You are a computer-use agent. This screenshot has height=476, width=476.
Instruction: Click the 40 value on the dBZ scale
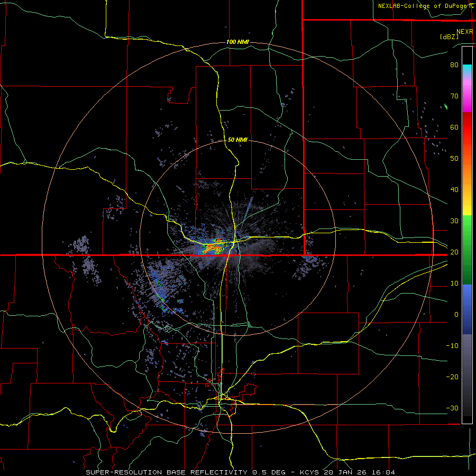(454, 190)
